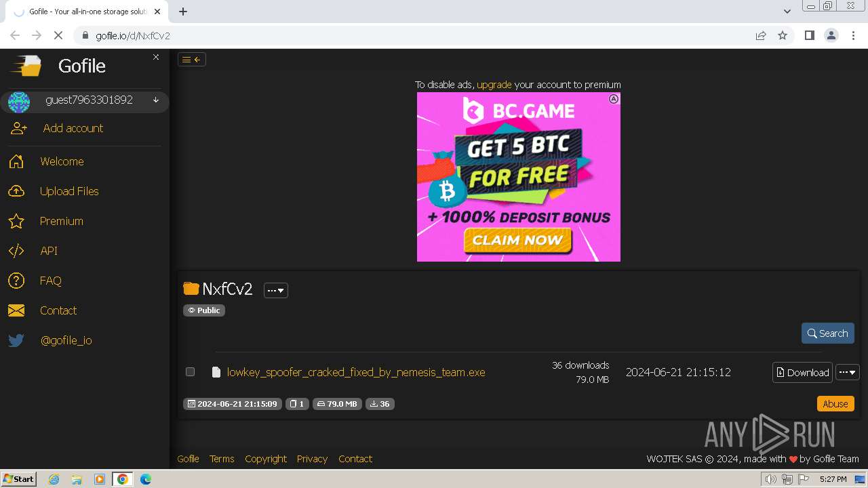Image resolution: width=868 pixels, height=488 pixels.
Task: Click the Twitter bird icon
Action: 16,340
